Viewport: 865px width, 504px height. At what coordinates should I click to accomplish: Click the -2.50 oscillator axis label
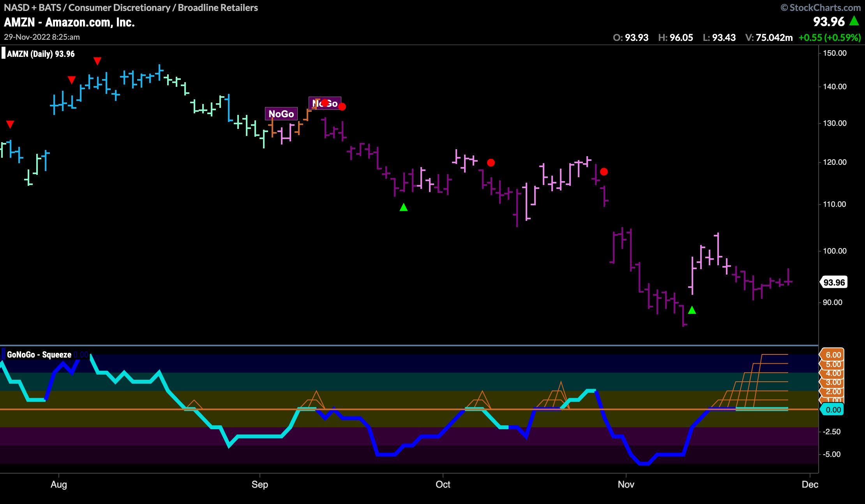832,432
